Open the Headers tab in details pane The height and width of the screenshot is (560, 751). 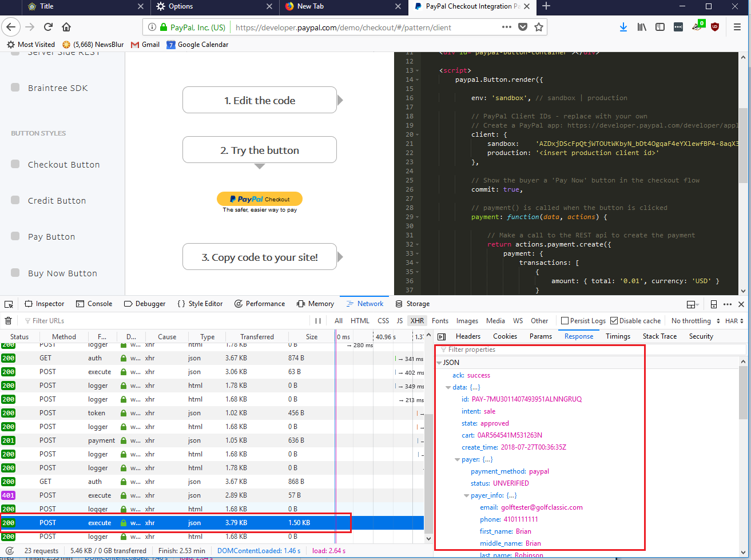pyautogui.click(x=468, y=336)
